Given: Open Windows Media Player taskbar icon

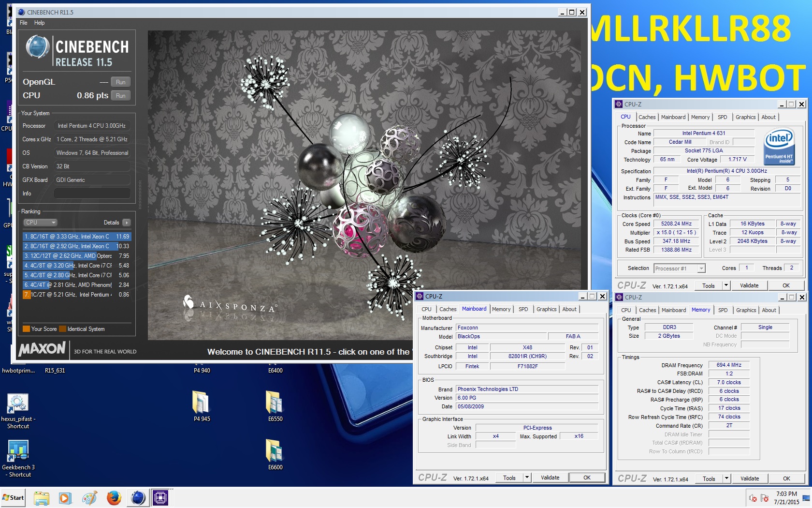Looking at the screenshot, I should (65, 498).
